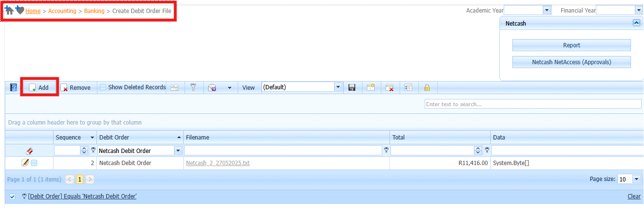Click the Sequence filter spinner
The width and height of the screenshot is (644, 209).
(84, 151)
